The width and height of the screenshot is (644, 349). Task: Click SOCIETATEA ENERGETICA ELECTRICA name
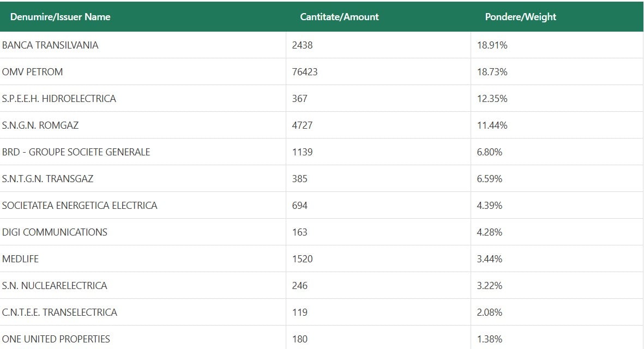click(80, 206)
